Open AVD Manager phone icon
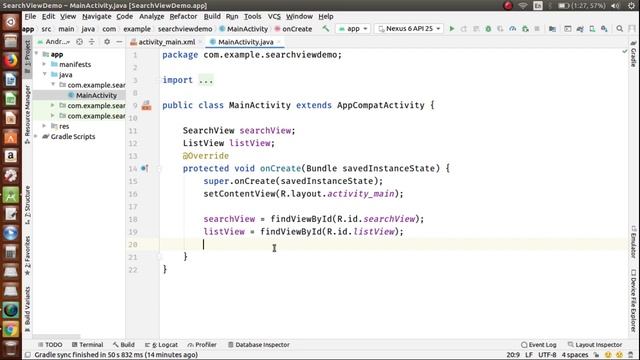 click(592, 29)
